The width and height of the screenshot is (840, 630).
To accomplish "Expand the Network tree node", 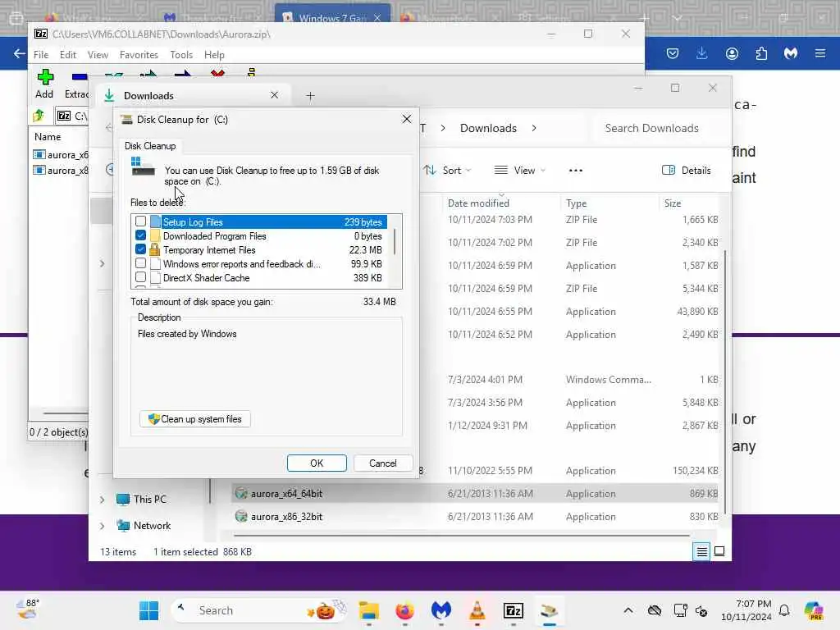I will 103,526.
